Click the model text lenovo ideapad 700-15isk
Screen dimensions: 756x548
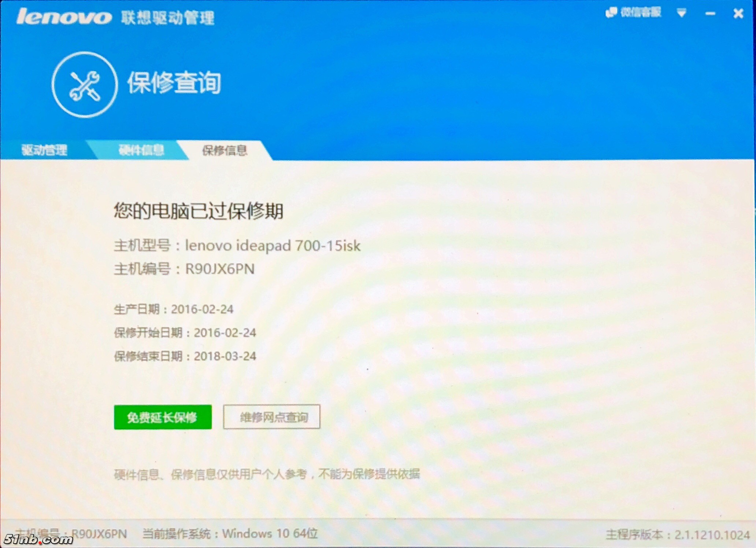click(x=273, y=246)
